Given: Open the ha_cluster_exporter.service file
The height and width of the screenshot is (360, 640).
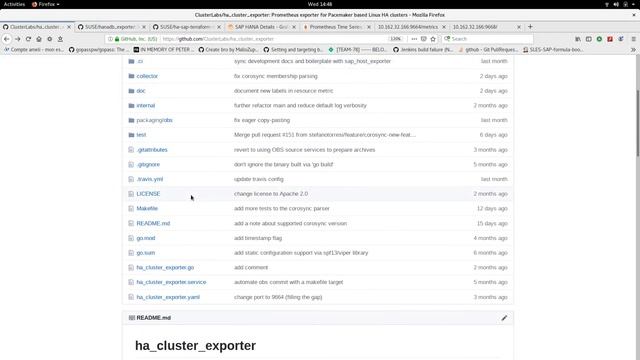Looking at the screenshot, I should (171, 282).
